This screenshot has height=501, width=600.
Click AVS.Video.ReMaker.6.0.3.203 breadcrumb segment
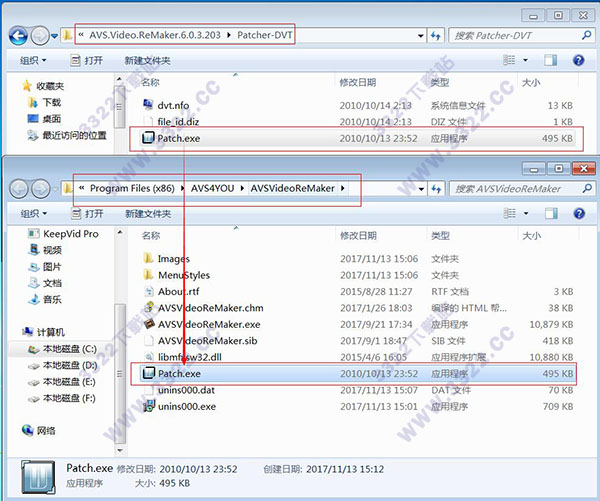pyautogui.click(x=155, y=35)
